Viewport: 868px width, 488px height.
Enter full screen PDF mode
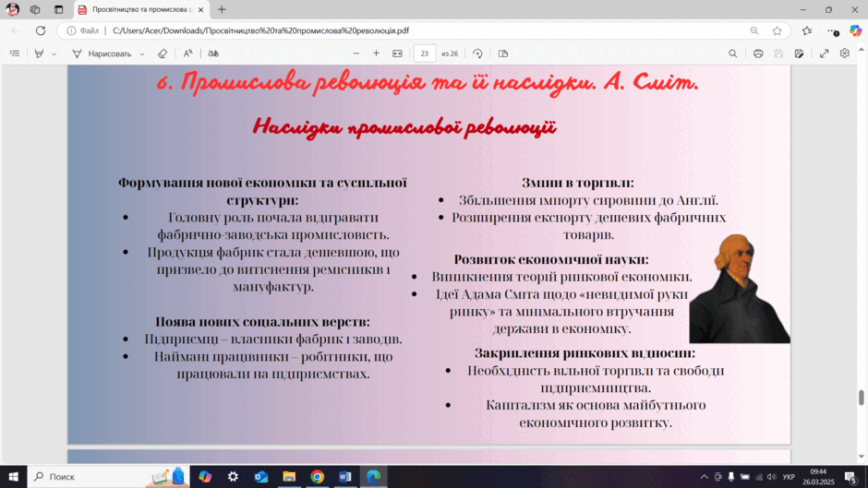(x=825, y=54)
